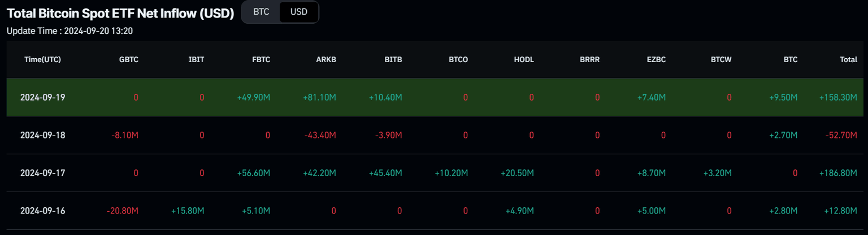Click the GBTC column header
The image size is (868, 235).
pyautogui.click(x=129, y=59)
